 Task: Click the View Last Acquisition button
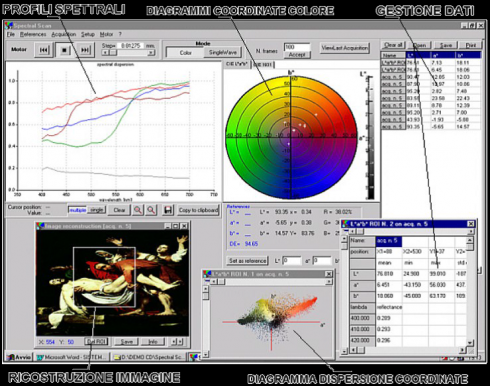(x=344, y=48)
